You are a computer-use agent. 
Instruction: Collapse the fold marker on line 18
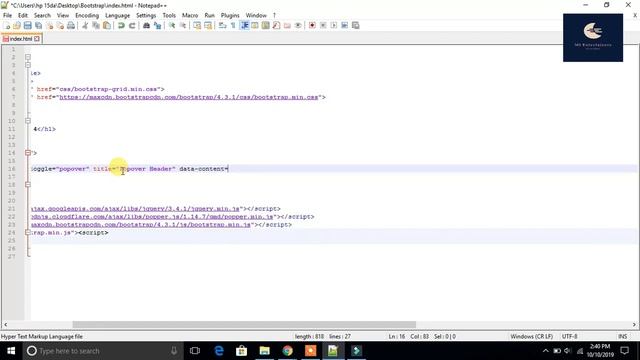28,184
